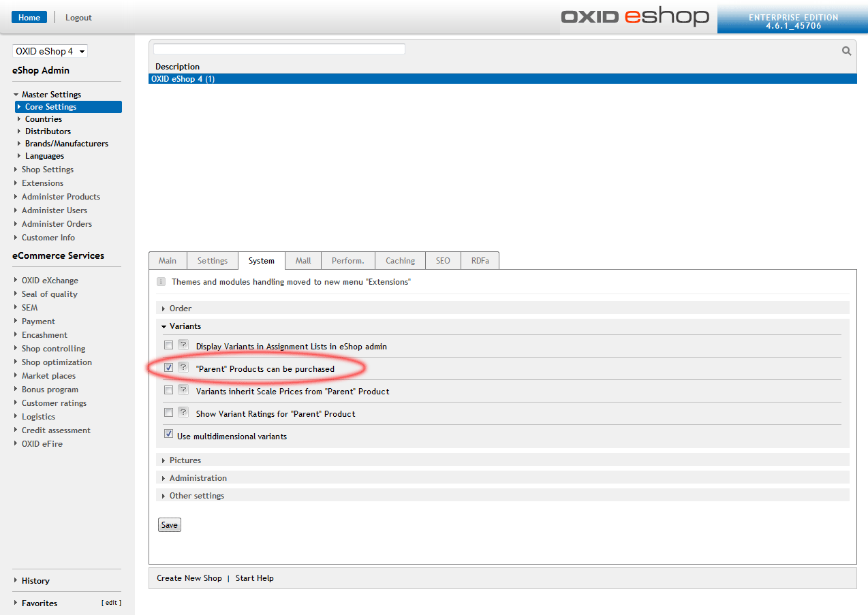Image resolution: width=868 pixels, height=615 pixels.
Task: Open help icon for Parent Products purchasable
Action: tap(183, 368)
